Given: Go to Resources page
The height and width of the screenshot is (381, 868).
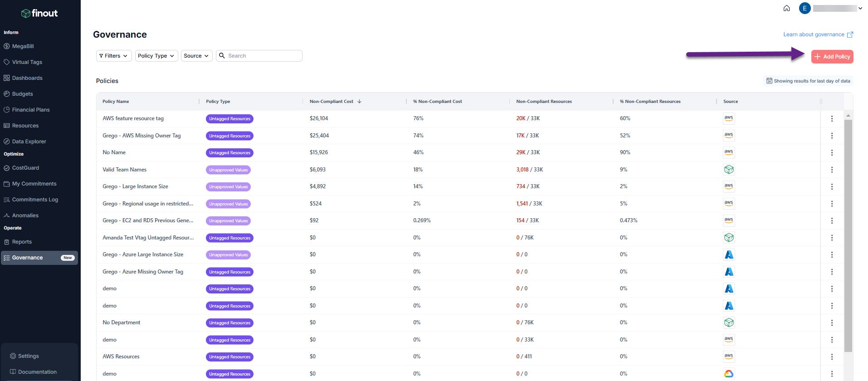Looking at the screenshot, I should (25, 126).
